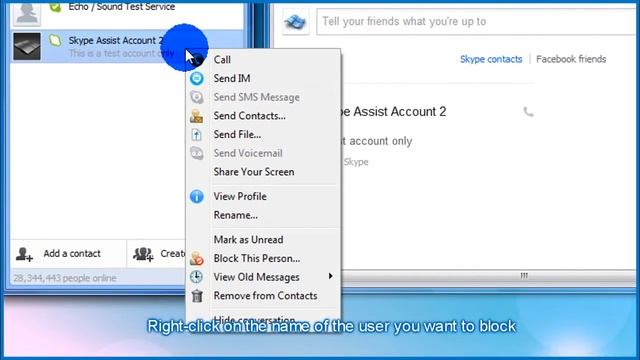Viewport: 640px width, 360px height.
Task: Click the phone call icon beside Assist Account 2
Action: (529, 111)
